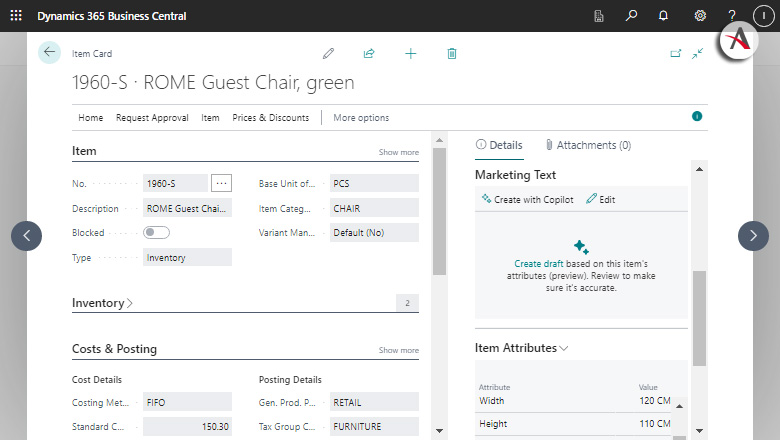Viewport: 780px width, 440px height.
Task: Open the search magnifier in top bar
Action: coord(631,15)
